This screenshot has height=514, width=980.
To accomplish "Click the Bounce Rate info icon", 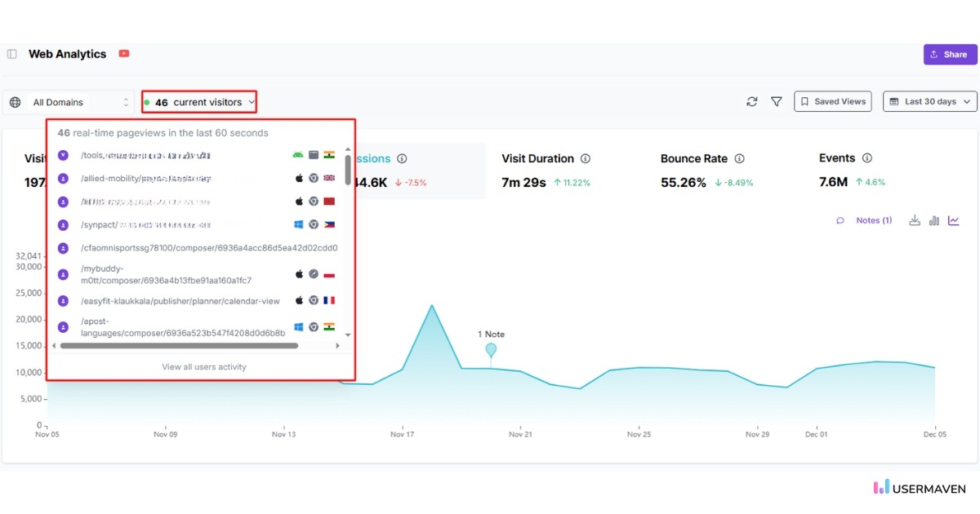I will click(x=740, y=158).
